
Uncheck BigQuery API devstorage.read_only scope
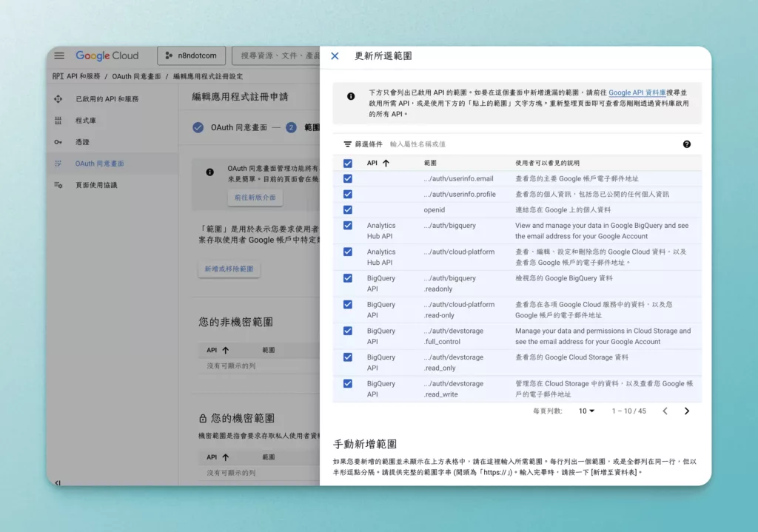click(348, 357)
